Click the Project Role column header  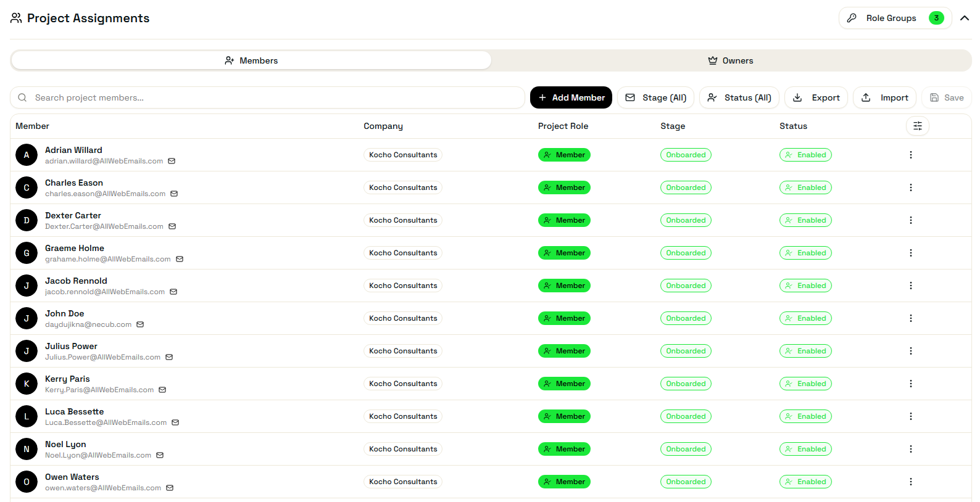(563, 126)
